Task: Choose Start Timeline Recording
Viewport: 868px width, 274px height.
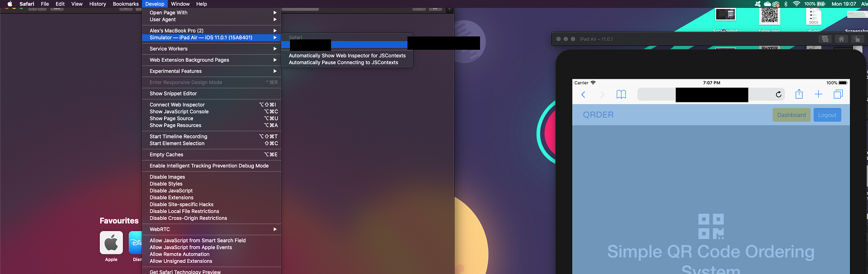Action: tap(211, 137)
